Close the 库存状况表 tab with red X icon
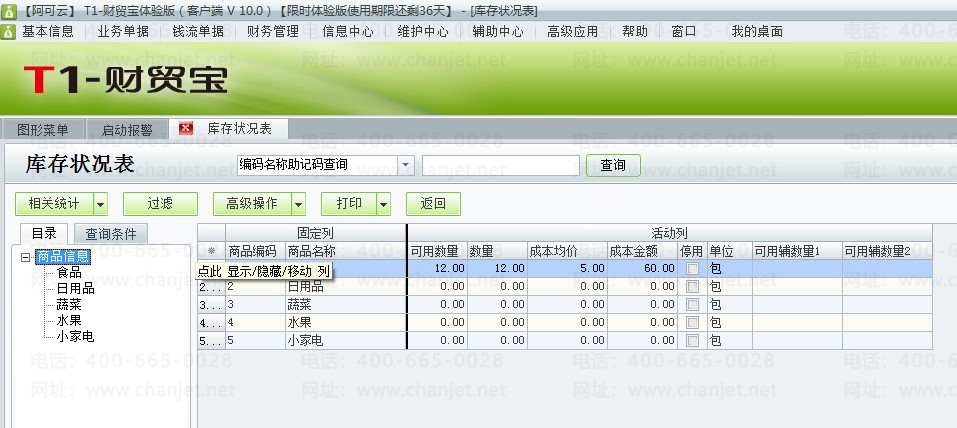Viewport: 957px width, 428px height. tap(186, 128)
